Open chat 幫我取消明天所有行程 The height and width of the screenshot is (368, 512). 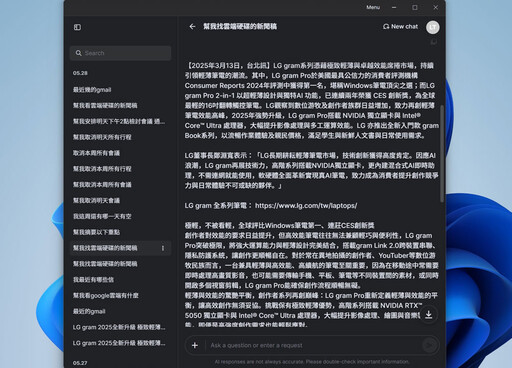coord(102,137)
